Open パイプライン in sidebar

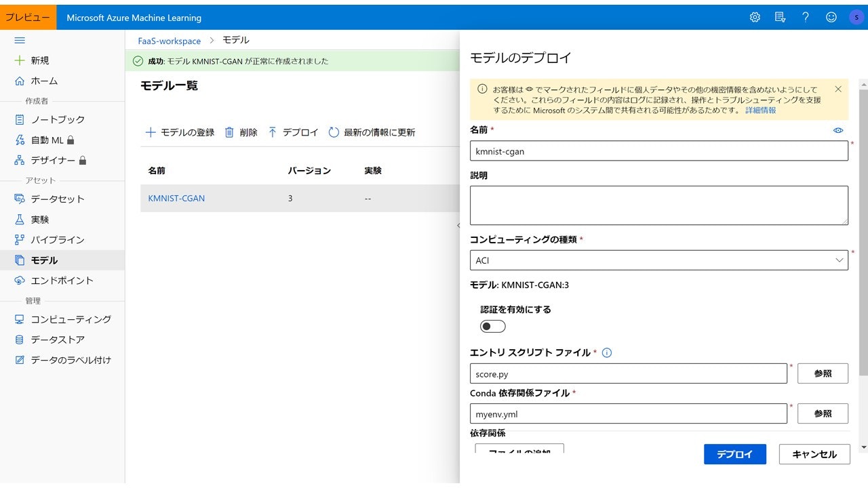(50, 240)
